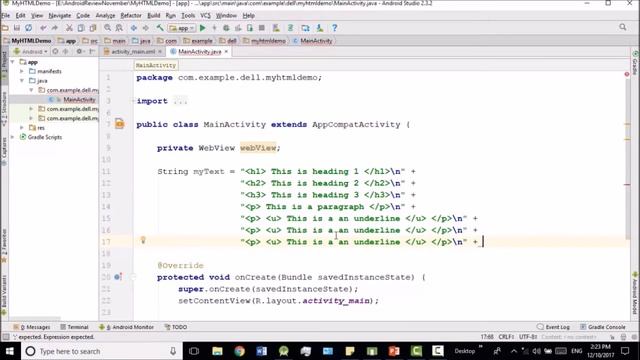Toggle the Android Model side tab
The width and height of the screenshot is (640, 360).
[x=635, y=293]
